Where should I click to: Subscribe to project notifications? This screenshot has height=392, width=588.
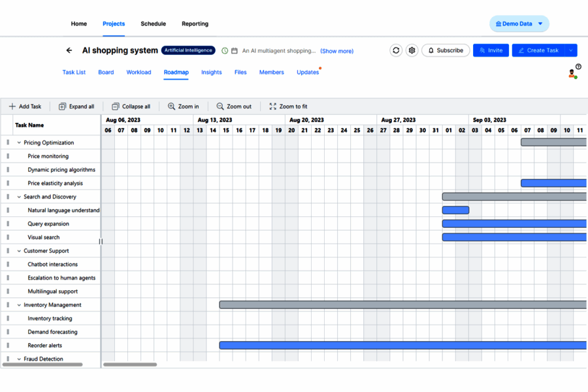tap(445, 50)
